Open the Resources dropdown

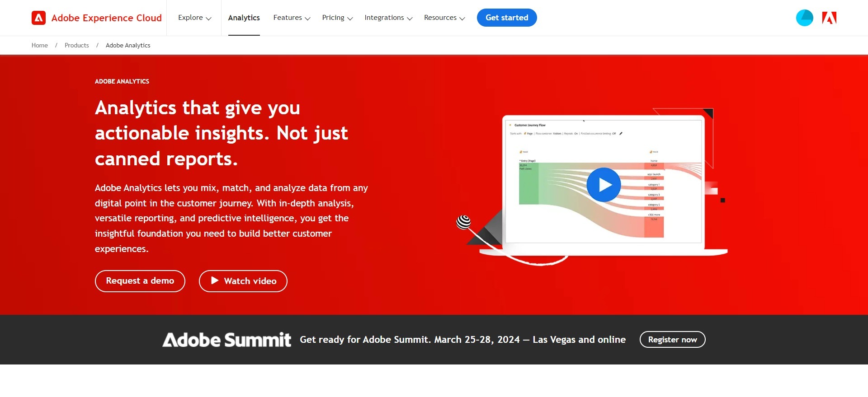pyautogui.click(x=444, y=18)
